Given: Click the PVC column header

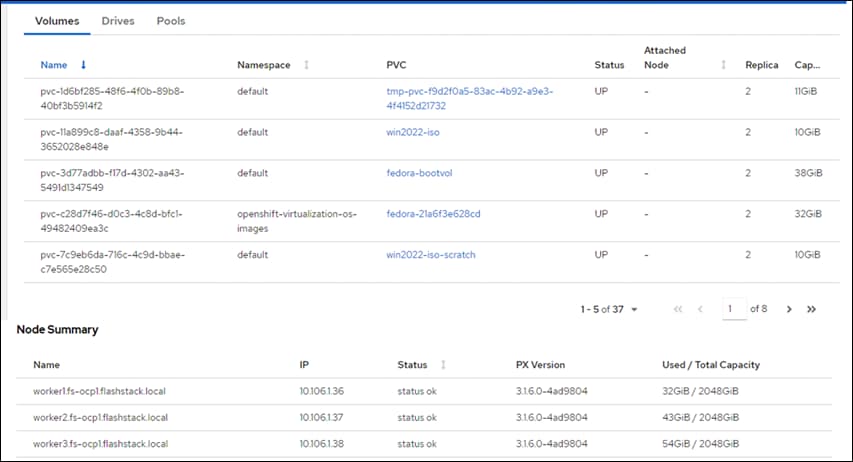Looking at the screenshot, I should 396,65.
